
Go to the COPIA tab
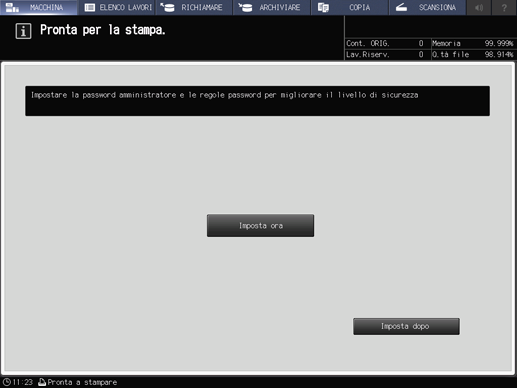click(350, 7)
